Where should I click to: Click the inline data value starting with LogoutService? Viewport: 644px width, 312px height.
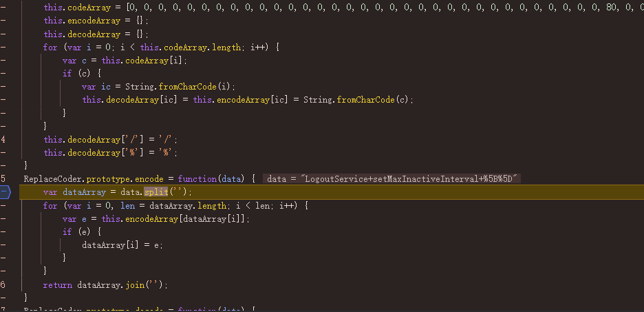point(393,179)
